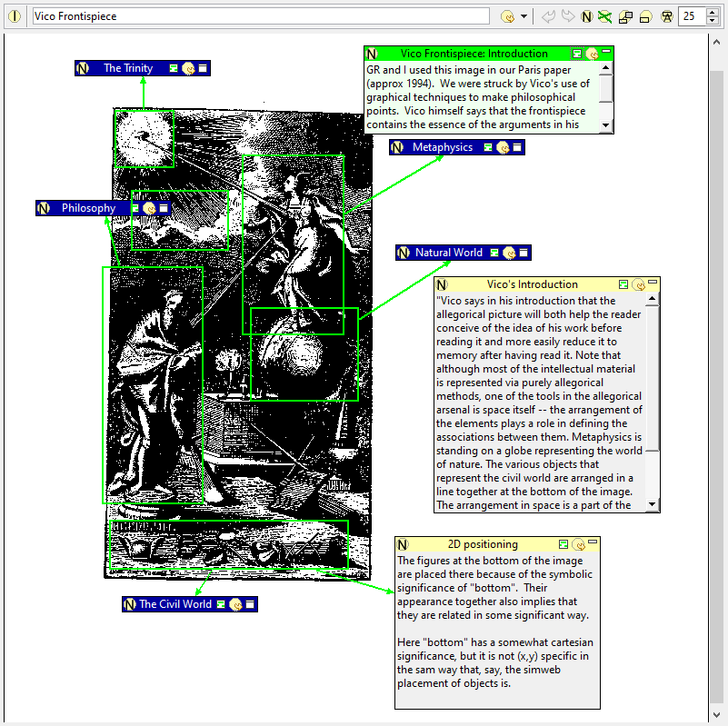Click the main canvas scroll-down arrow
728x726 pixels.
click(716, 715)
